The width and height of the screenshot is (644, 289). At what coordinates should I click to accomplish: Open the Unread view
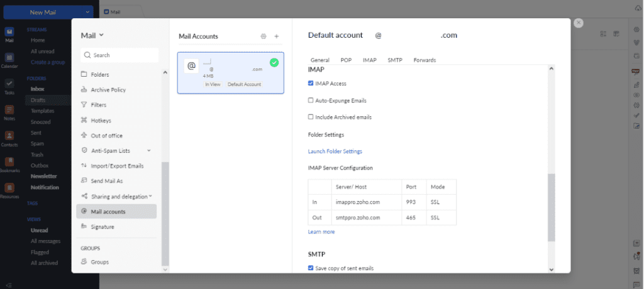(40, 231)
